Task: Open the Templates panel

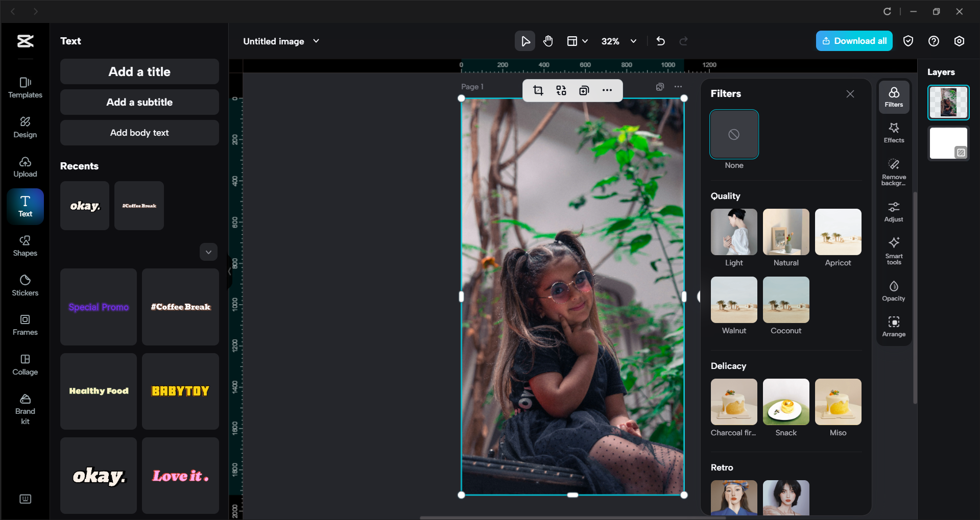Action: (25, 87)
